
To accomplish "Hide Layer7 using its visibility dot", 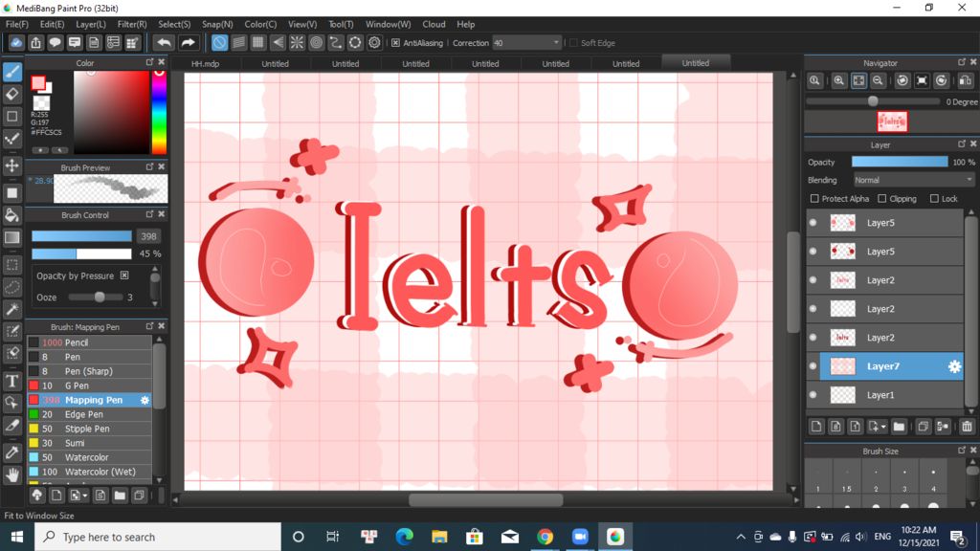I will (x=813, y=366).
